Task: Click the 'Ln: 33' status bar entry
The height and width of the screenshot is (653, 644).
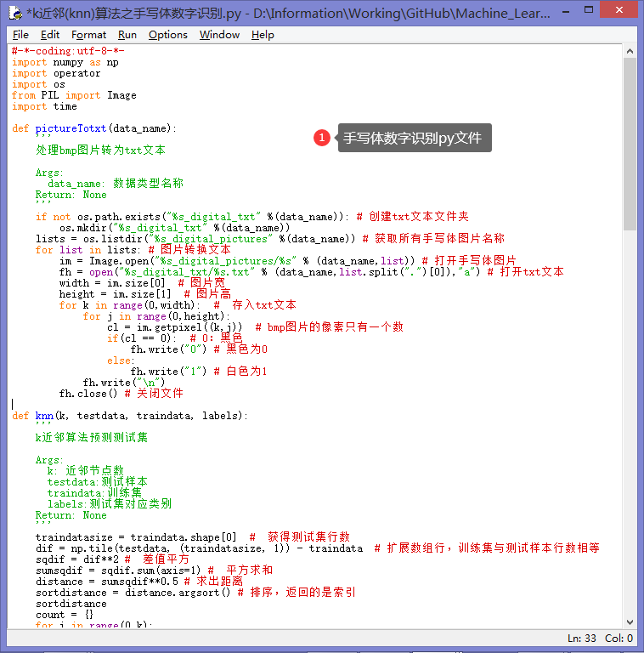Action: coord(582,638)
